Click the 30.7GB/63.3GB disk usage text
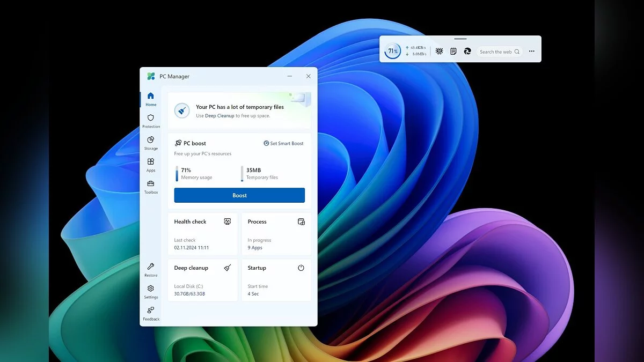The image size is (644, 362). tap(189, 294)
